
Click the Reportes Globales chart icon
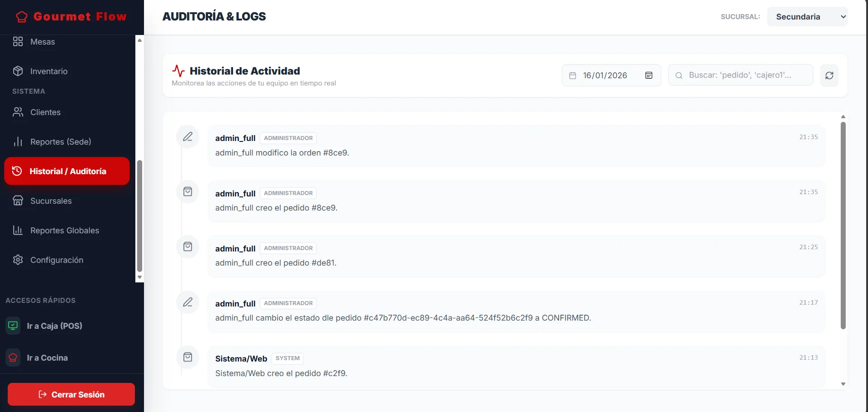tap(18, 230)
